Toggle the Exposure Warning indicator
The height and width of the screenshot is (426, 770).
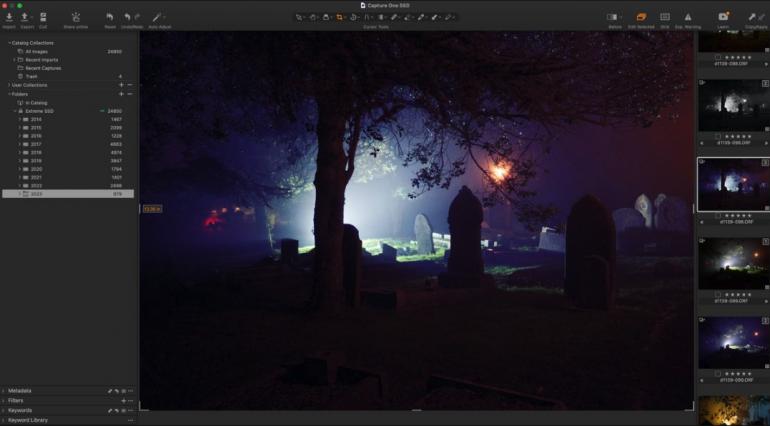coord(688,17)
